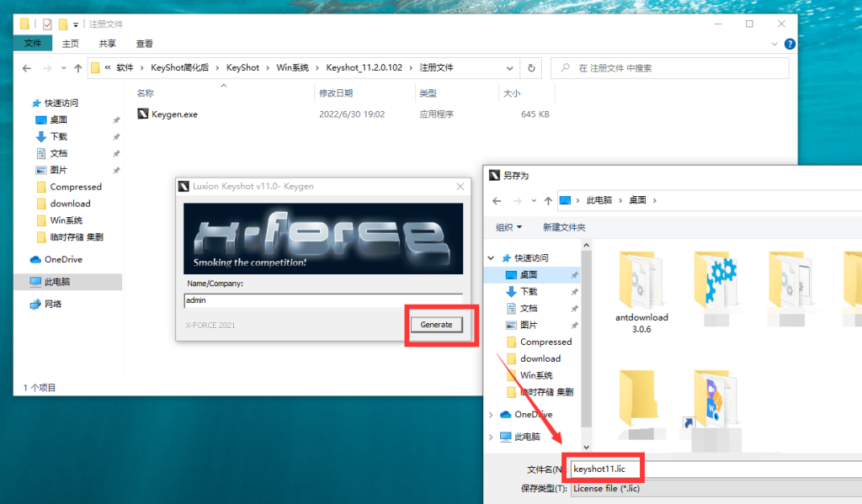862x504 pixels.
Task: Sort files by the 名称 column header
Action: coord(145,93)
